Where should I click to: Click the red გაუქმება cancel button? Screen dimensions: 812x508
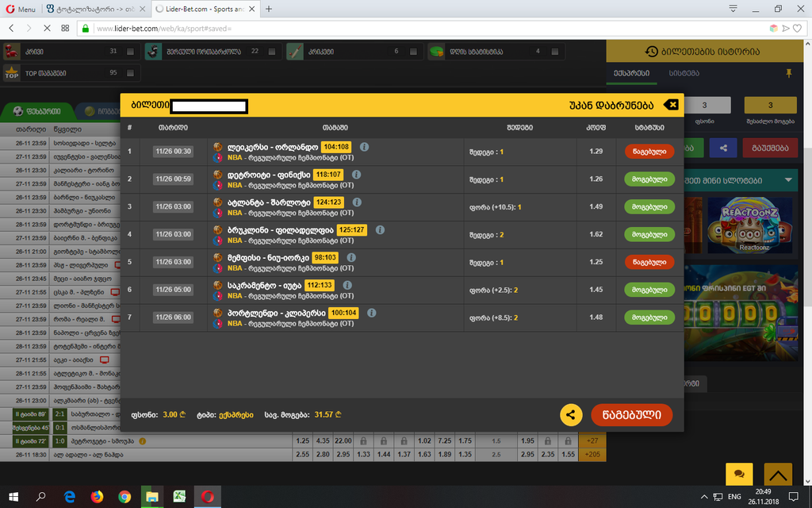pos(770,148)
